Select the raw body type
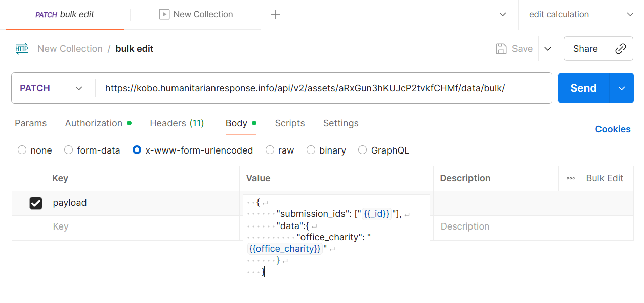The width and height of the screenshot is (644, 303). pos(270,150)
